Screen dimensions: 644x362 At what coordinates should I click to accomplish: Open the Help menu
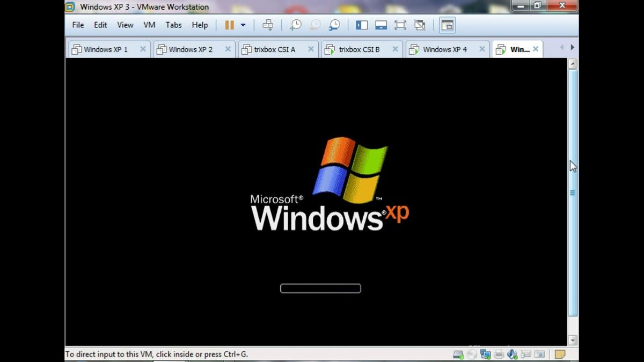[200, 25]
